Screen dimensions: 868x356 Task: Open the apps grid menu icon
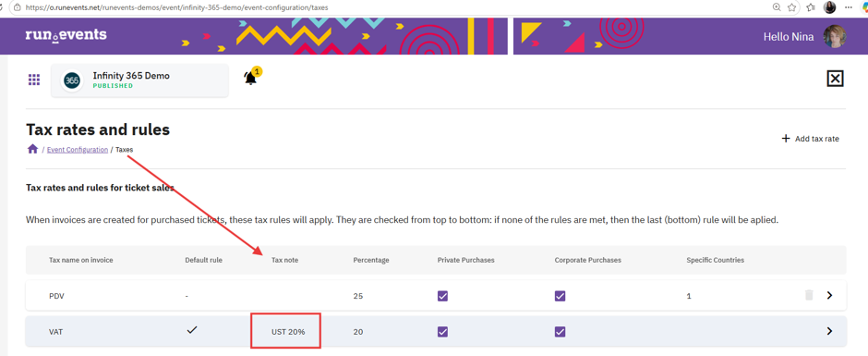pos(34,80)
